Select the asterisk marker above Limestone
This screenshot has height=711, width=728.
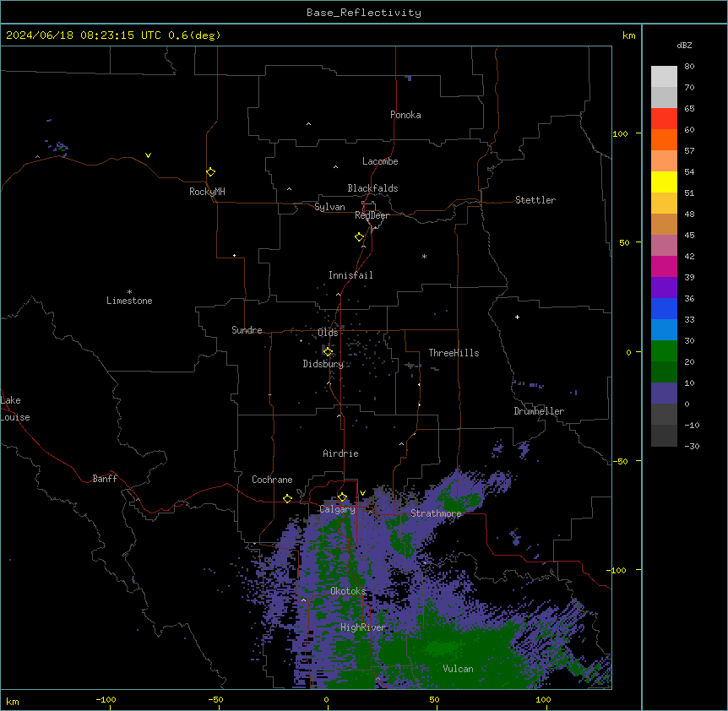pyautogui.click(x=129, y=292)
